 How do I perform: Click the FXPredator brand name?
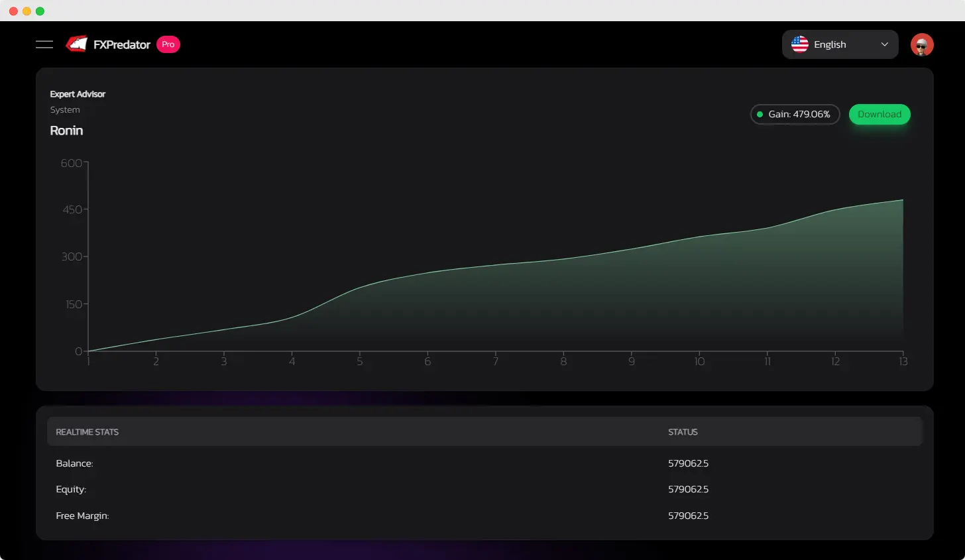click(122, 44)
